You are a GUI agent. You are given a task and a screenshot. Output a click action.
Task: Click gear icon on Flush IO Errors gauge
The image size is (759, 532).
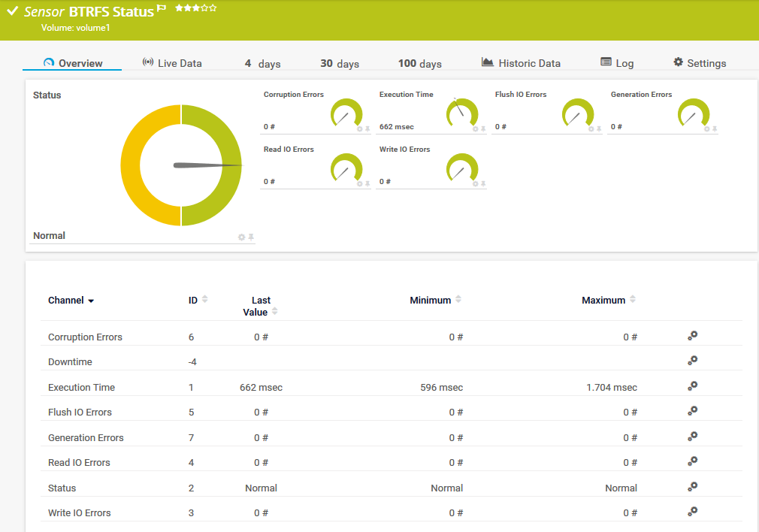(591, 129)
